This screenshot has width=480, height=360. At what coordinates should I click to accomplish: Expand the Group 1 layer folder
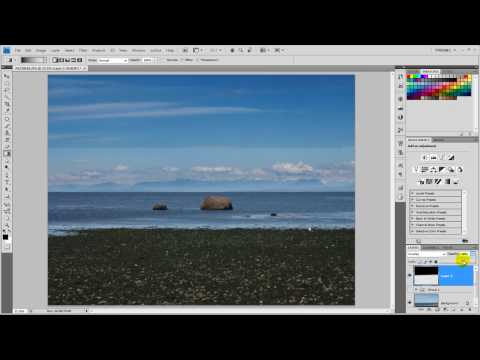pos(416,290)
